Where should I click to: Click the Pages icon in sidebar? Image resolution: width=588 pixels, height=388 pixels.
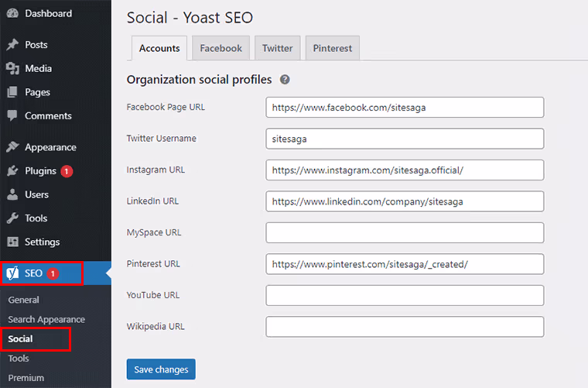12,92
